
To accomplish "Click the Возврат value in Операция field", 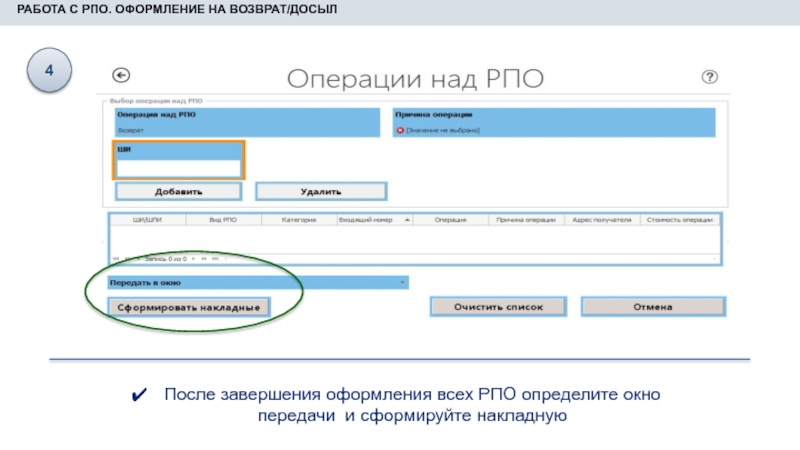I will pyautogui.click(x=131, y=131).
